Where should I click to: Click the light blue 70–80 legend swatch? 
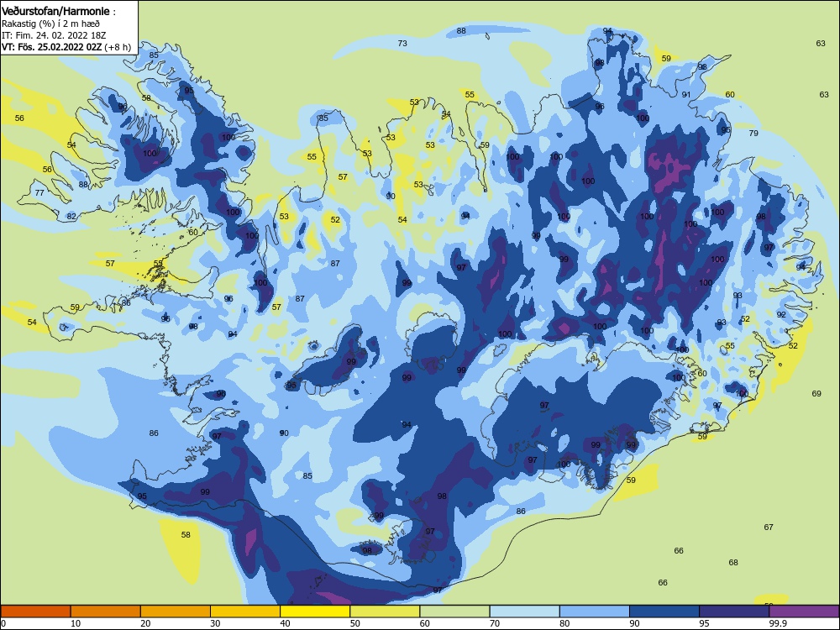[x=524, y=612]
